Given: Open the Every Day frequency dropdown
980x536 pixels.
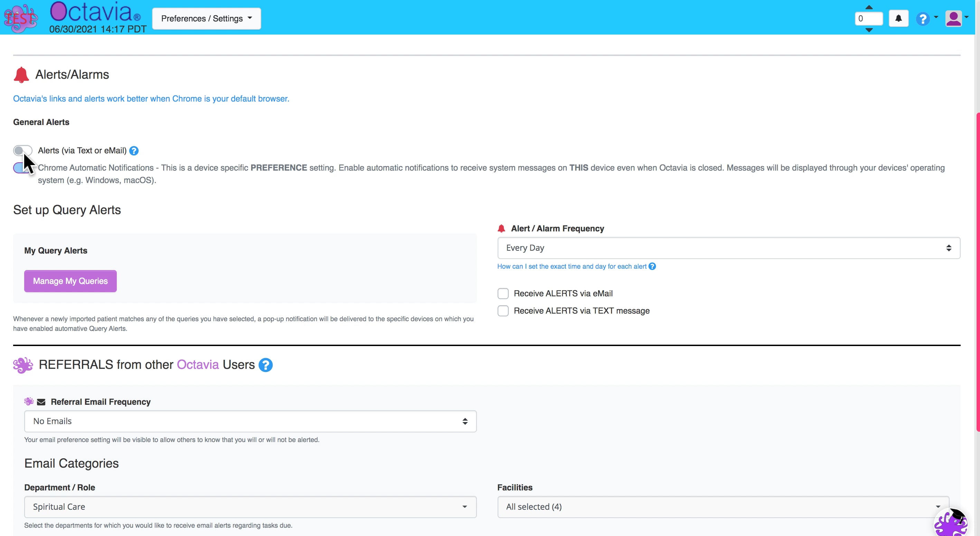Looking at the screenshot, I should click(728, 248).
